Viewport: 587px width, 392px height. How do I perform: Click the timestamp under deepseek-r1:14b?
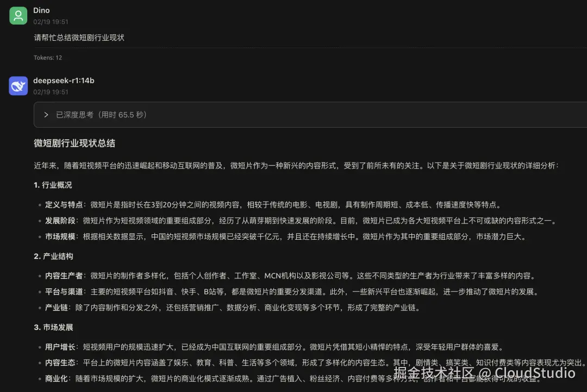point(51,92)
